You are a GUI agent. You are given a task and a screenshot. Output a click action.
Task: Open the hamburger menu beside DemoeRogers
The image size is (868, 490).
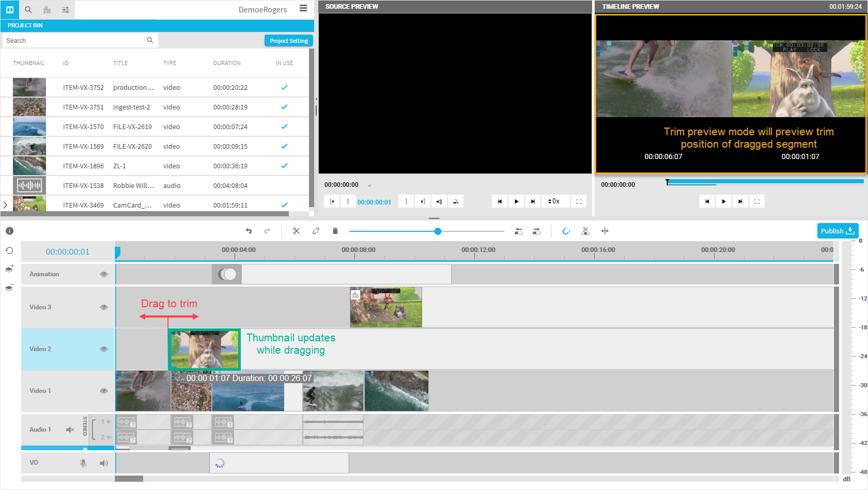coord(303,8)
